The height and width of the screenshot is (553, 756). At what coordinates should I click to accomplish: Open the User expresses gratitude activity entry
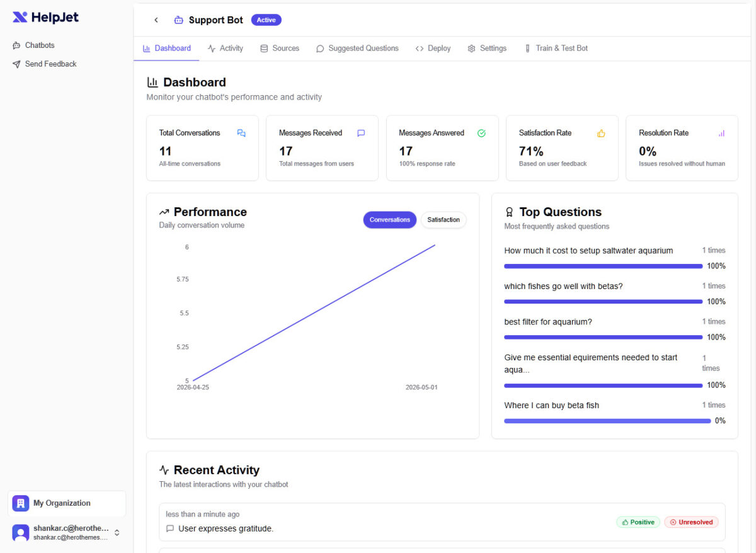(x=442, y=522)
